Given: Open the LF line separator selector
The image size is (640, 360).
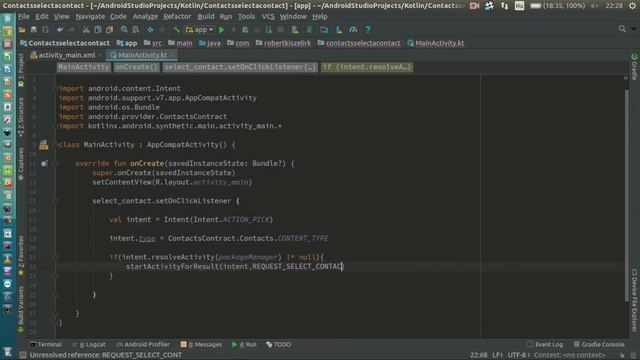Looking at the screenshot, I should click(498, 355).
